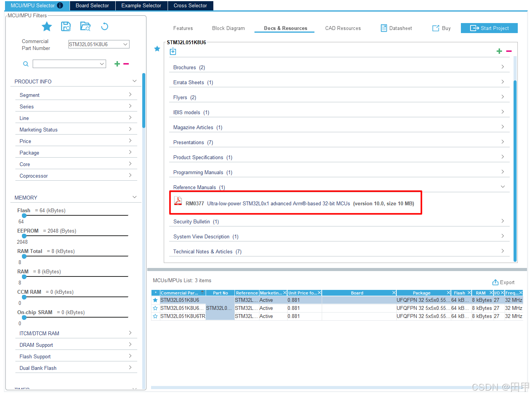The height and width of the screenshot is (396, 532).
Task: Click the favorites star icon in filters
Action: tap(47, 27)
